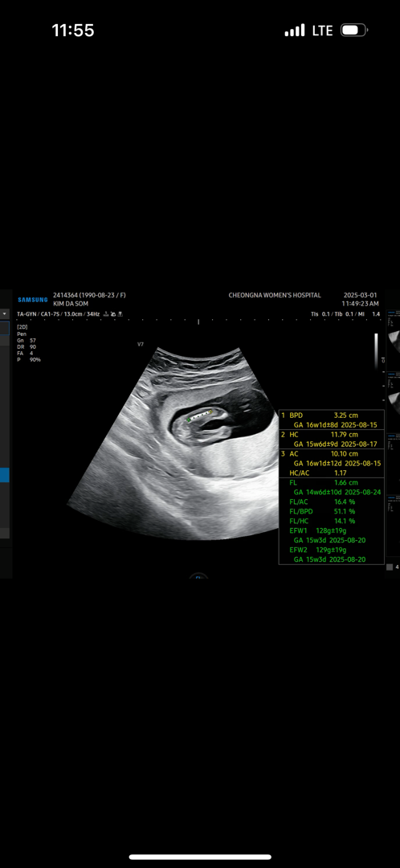Select the blue highlighted item in left panel
400x868 pixels.
click(5, 475)
